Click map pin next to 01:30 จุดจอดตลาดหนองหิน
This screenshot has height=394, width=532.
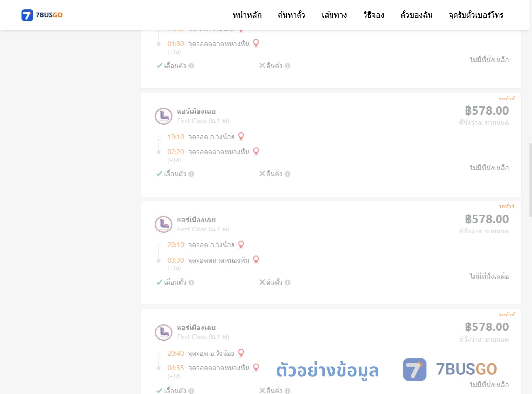[256, 43]
